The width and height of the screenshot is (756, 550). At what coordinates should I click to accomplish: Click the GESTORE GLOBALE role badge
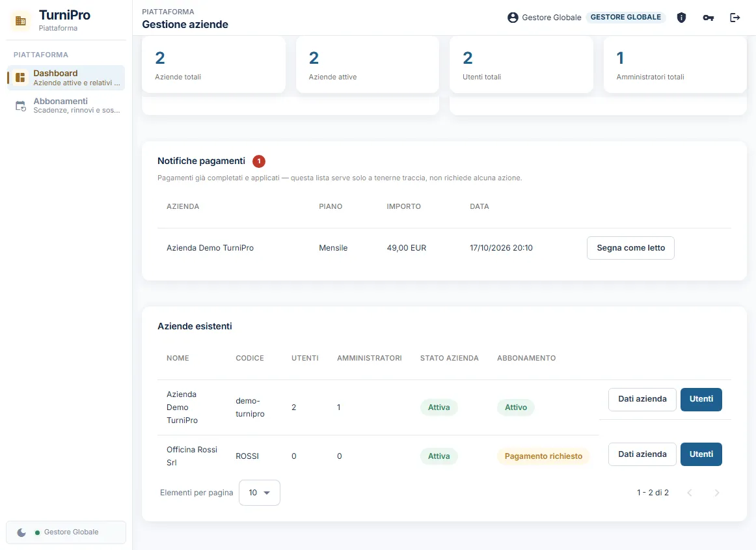626,18
